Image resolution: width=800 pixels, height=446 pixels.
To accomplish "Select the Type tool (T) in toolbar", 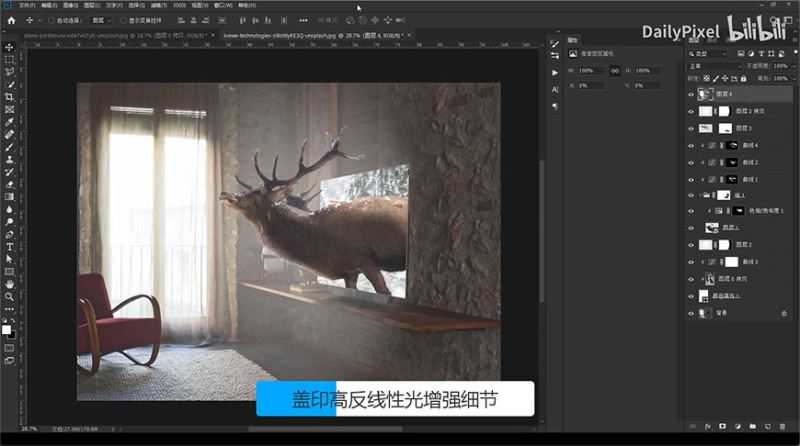I will (9, 246).
